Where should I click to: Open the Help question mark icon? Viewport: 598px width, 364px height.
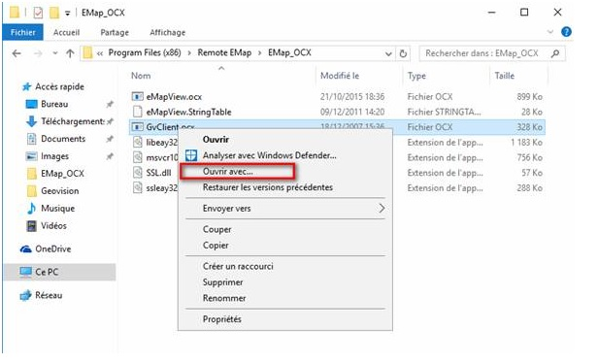pyautogui.click(x=566, y=32)
